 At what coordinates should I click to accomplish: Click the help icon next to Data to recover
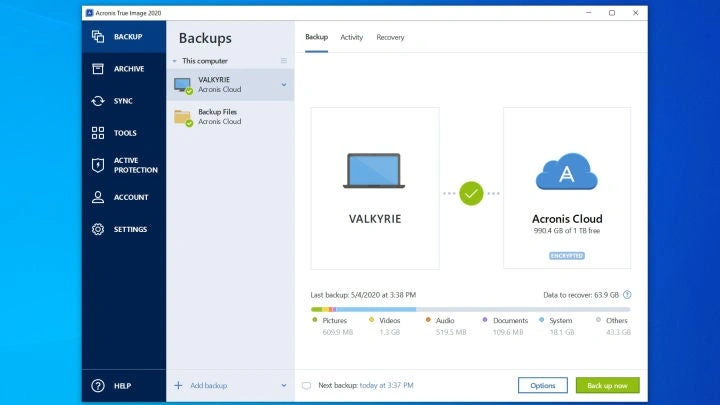pyautogui.click(x=627, y=295)
